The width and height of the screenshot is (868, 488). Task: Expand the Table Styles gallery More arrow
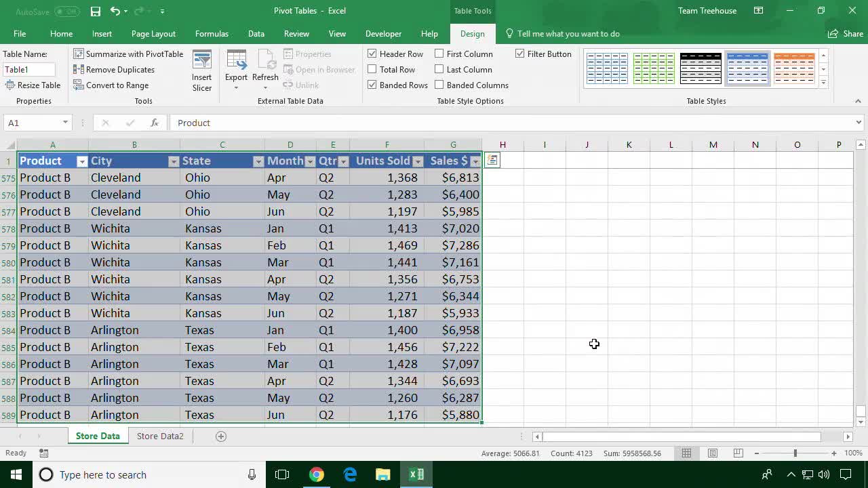823,82
